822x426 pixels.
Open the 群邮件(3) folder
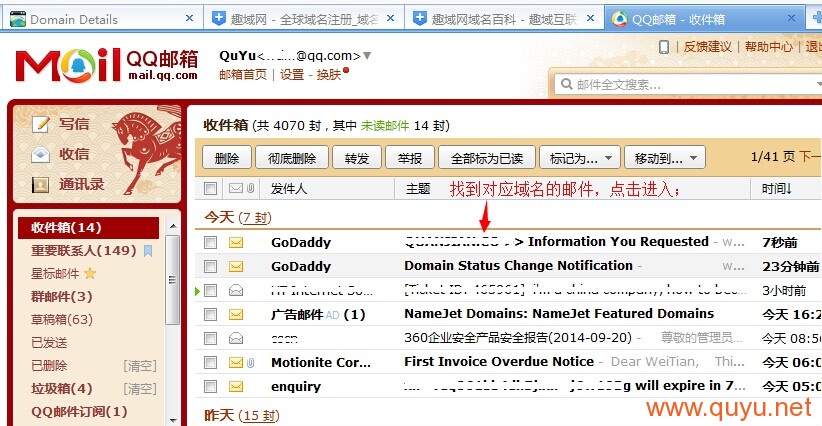coord(61,297)
